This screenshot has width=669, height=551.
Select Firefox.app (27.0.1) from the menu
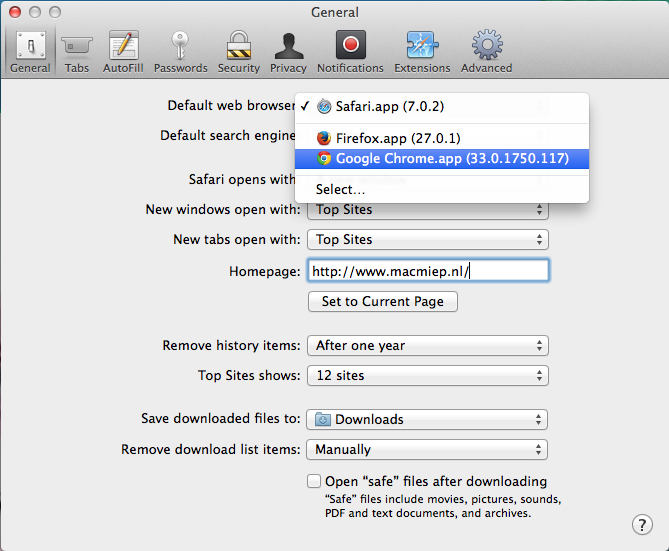[442, 138]
